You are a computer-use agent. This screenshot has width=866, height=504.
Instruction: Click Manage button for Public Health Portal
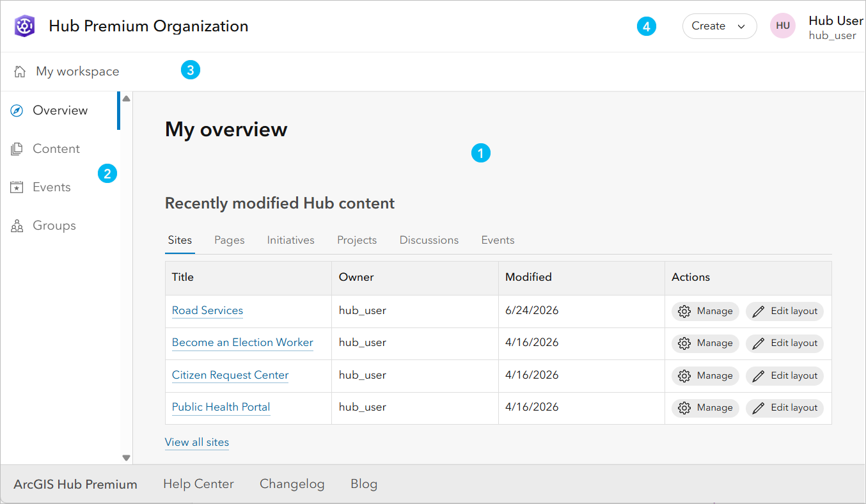(x=705, y=408)
